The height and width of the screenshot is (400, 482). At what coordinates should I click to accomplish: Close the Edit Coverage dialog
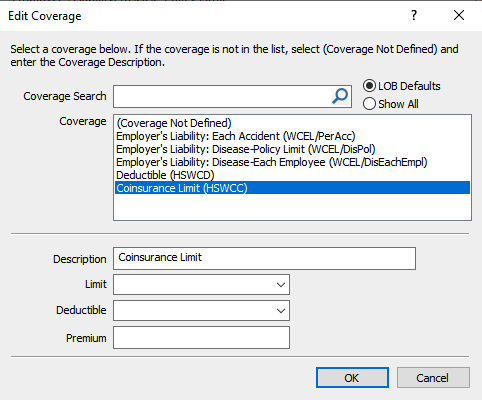coord(459,15)
